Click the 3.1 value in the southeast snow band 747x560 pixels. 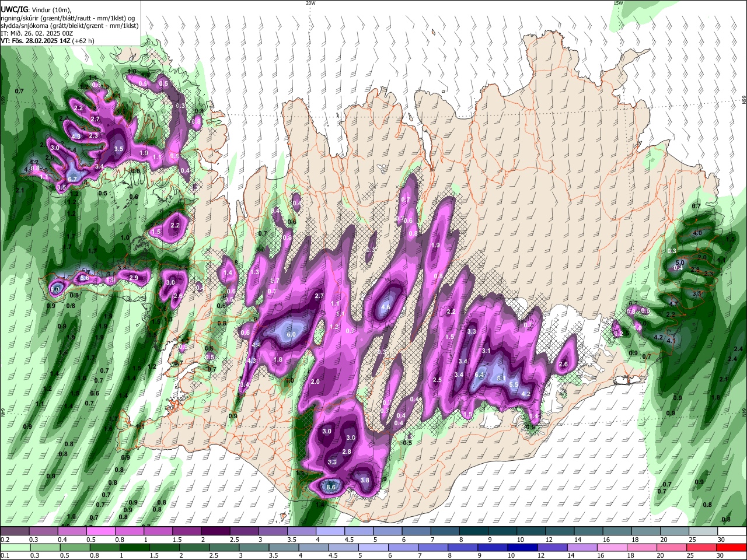486,351
